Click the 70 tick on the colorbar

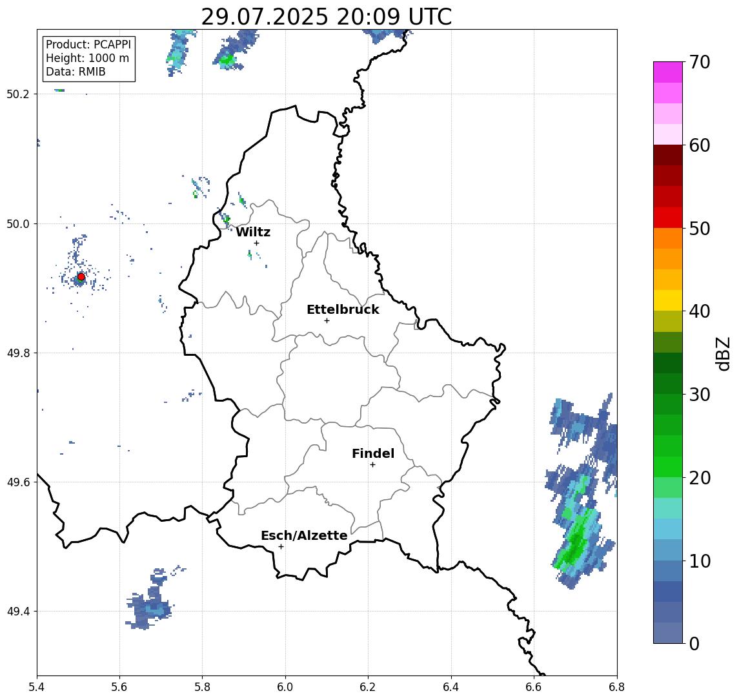pos(699,62)
